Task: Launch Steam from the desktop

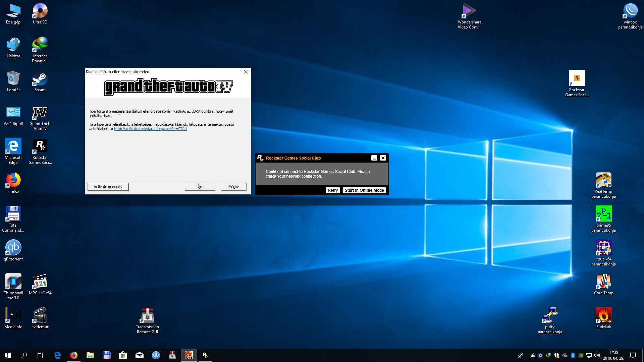Action: click(x=40, y=81)
